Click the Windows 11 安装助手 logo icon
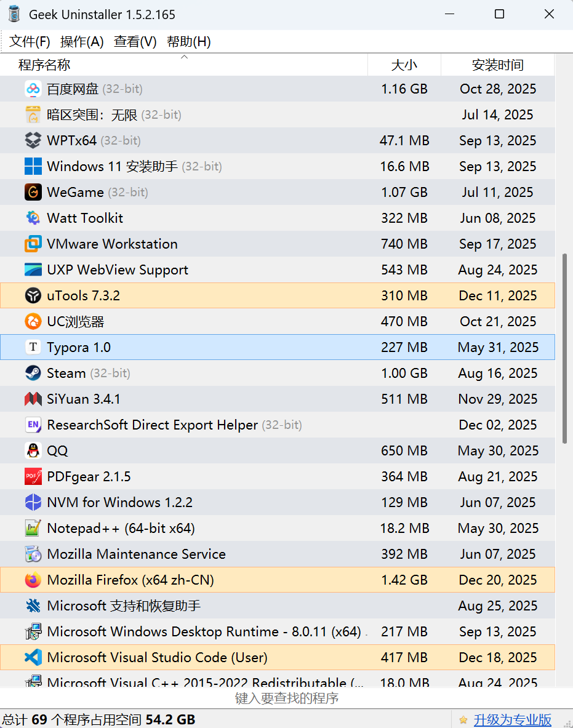The image size is (573, 728). [x=33, y=166]
